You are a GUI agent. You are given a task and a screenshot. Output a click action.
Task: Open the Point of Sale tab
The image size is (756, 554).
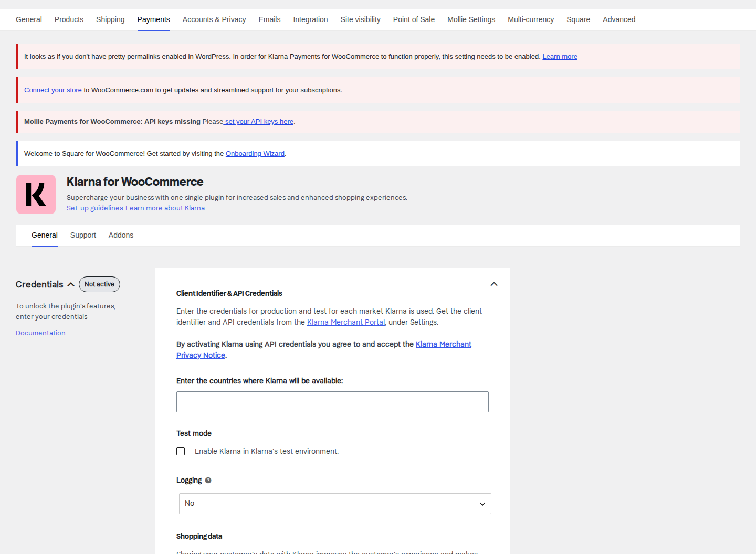pyautogui.click(x=414, y=19)
